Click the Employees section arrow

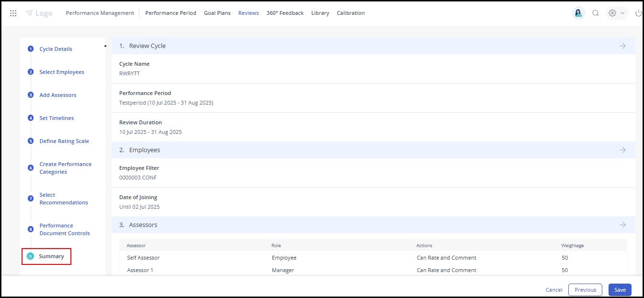pyautogui.click(x=622, y=150)
